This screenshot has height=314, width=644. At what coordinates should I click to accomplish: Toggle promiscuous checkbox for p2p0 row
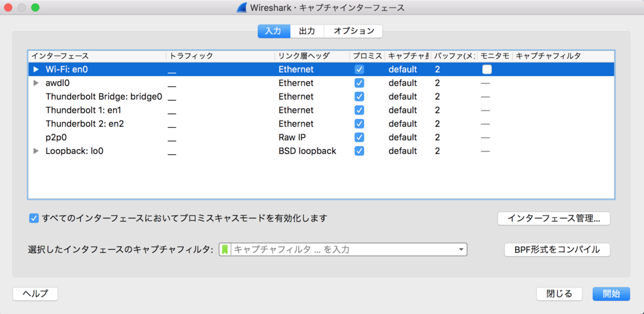pyautogui.click(x=359, y=137)
